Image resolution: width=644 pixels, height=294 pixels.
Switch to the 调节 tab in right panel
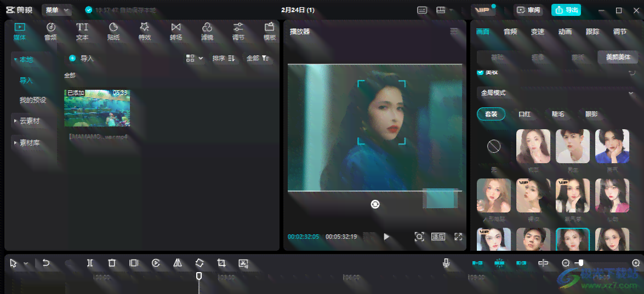620,32
